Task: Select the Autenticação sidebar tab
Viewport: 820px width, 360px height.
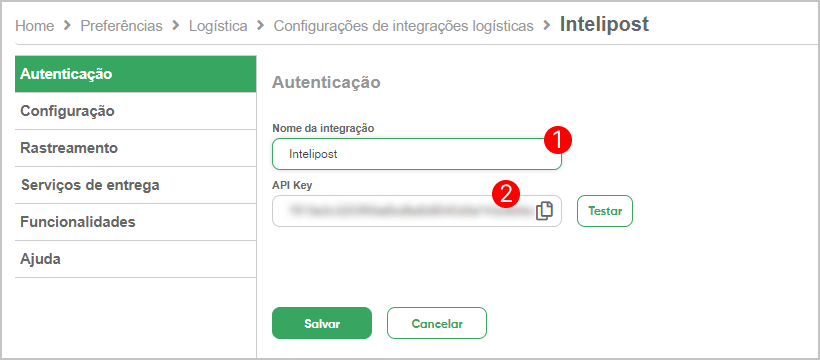Action: click(135, 74)
